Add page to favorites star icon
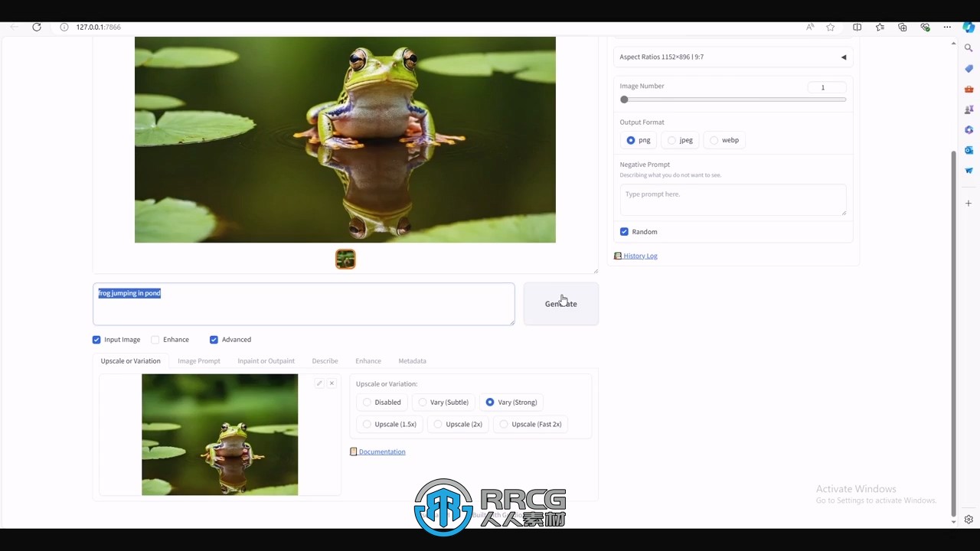This screenshot has height=551, width=980. 831,27
